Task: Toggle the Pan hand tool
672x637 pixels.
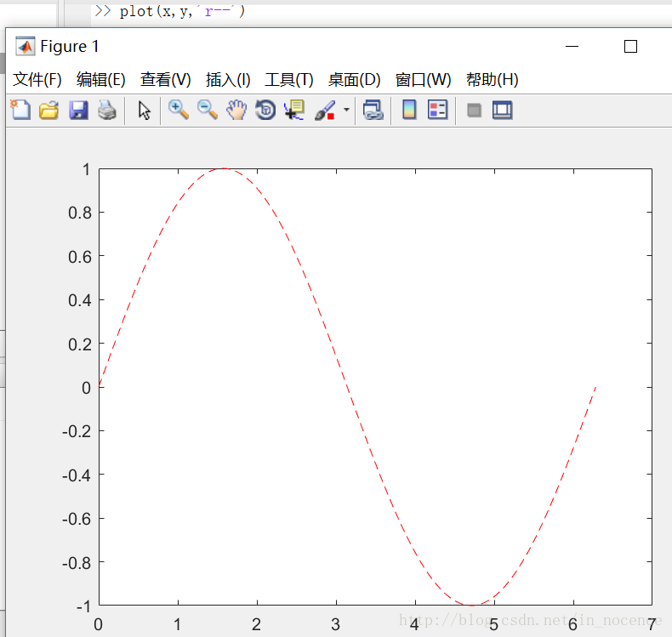Action: point(236,110)
